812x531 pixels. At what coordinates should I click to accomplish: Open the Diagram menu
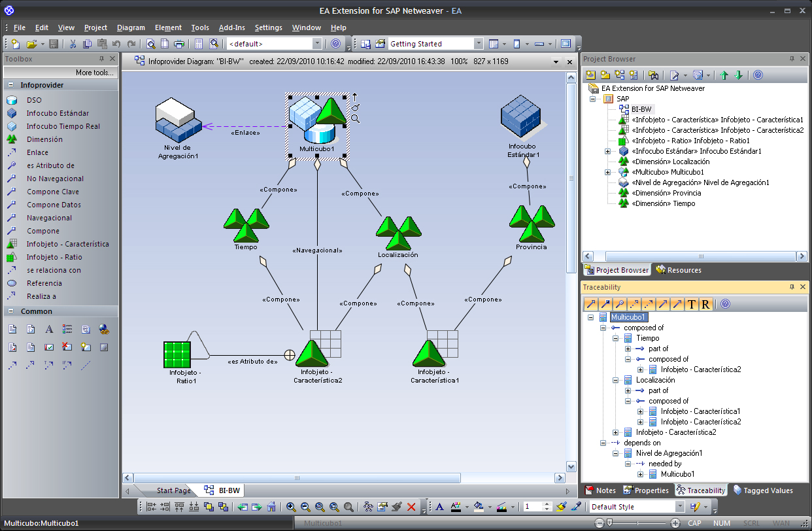click(x=131, y=27)
